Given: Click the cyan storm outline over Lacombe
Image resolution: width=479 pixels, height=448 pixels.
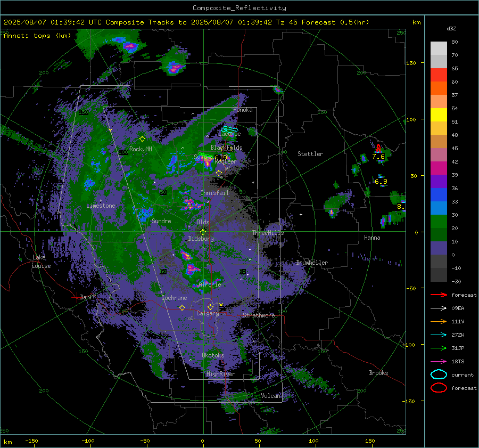Looking at the screenshot, I should (x=229, y=129).
